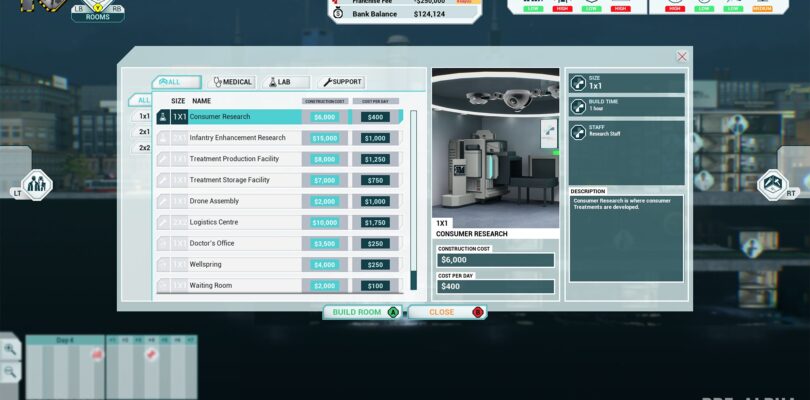Click the $750 cost per day cell
810x400 pixels.
tap(376, 181)
